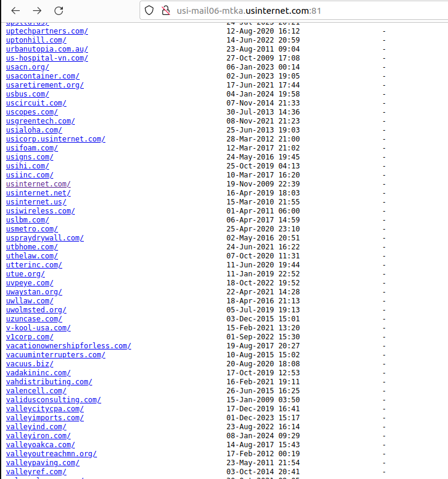Open vacationownershipforless.com/ directory
The width and height of the screenshot is (448, 479).
[69, 346]
